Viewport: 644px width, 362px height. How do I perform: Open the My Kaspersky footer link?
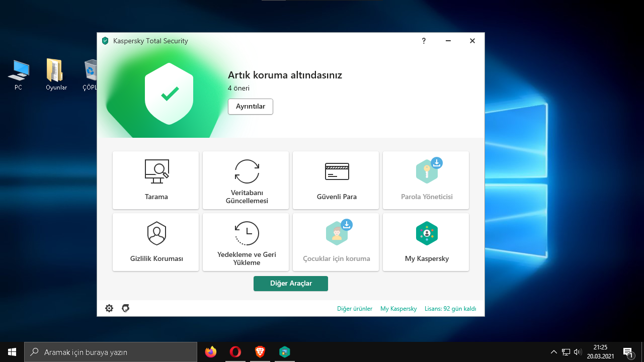pos(398,309)
